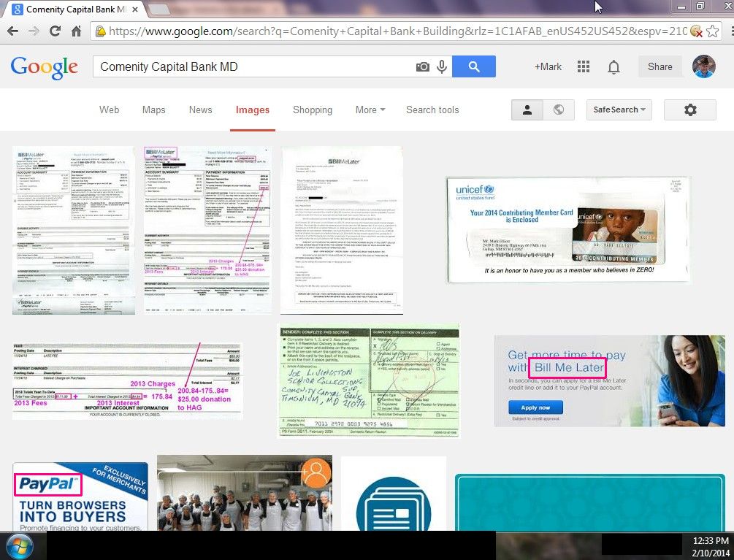Screen dimensions: 734x560
Task: Open a new browser tab
Action: pos(158,9)
